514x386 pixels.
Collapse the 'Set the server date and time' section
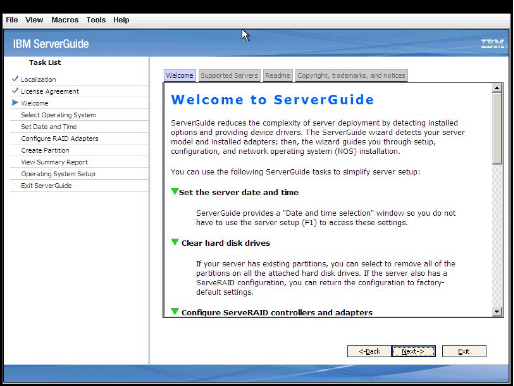click(x=175, y=191)
